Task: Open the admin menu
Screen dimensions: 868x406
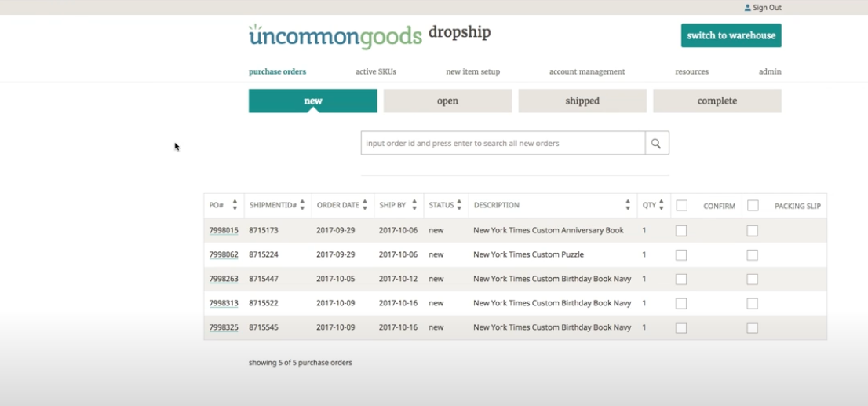Action: tap(770, 71)
